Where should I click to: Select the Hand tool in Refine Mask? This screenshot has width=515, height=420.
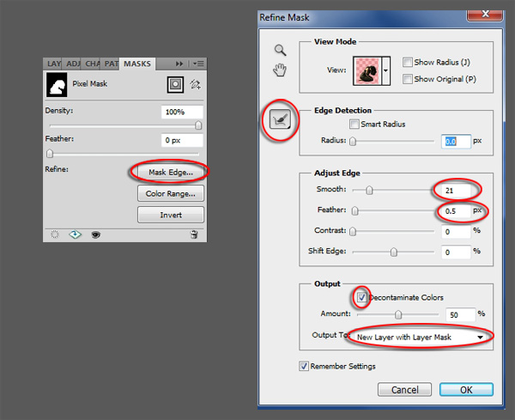pyautogui.click(x=280, y=70)
